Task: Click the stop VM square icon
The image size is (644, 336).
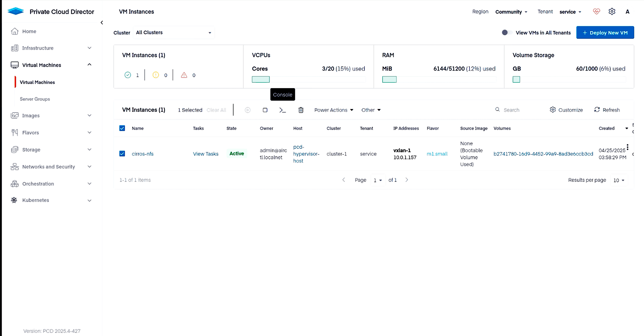Action: 265,110
